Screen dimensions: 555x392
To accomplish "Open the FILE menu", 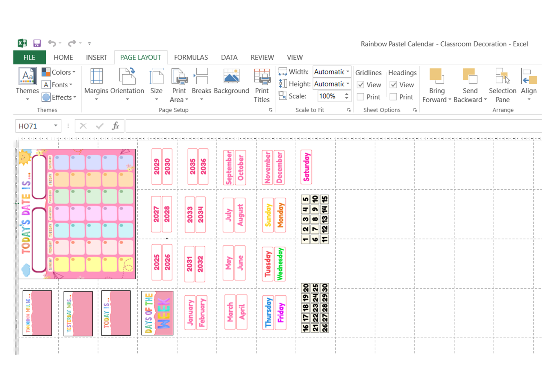I will pos(29,57).
